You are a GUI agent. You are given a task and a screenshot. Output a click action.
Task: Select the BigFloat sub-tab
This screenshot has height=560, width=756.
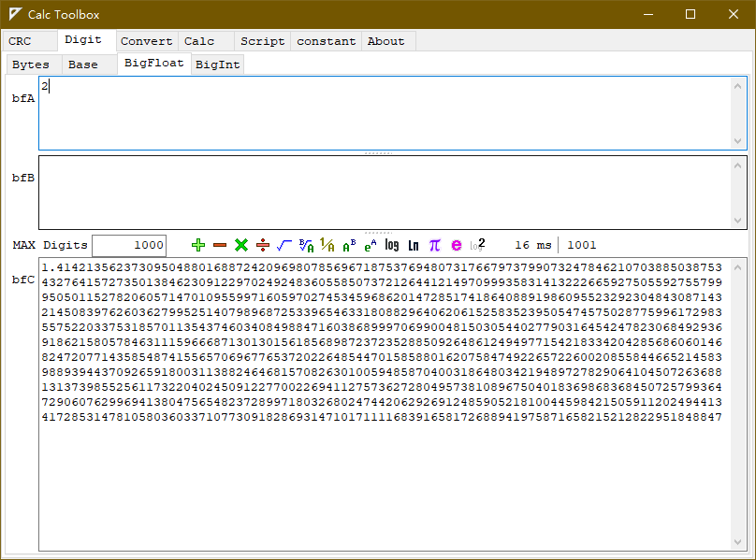[x=153, y=64]
